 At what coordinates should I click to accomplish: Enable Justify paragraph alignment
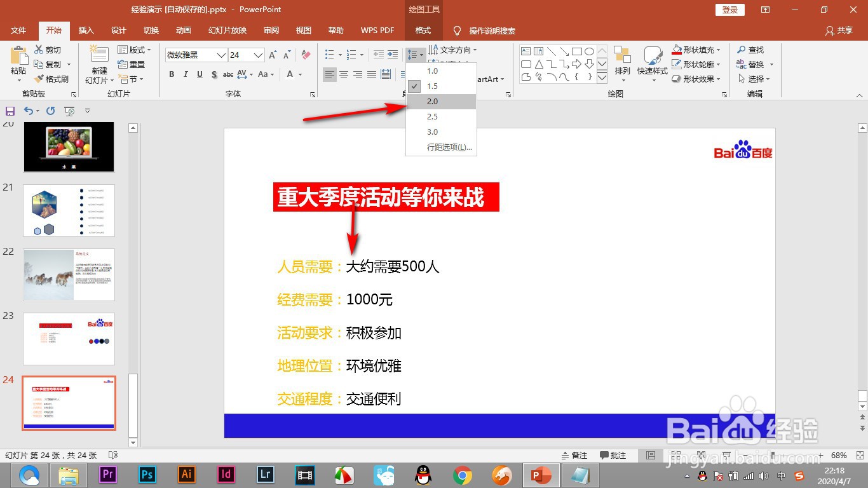[372, 74]
